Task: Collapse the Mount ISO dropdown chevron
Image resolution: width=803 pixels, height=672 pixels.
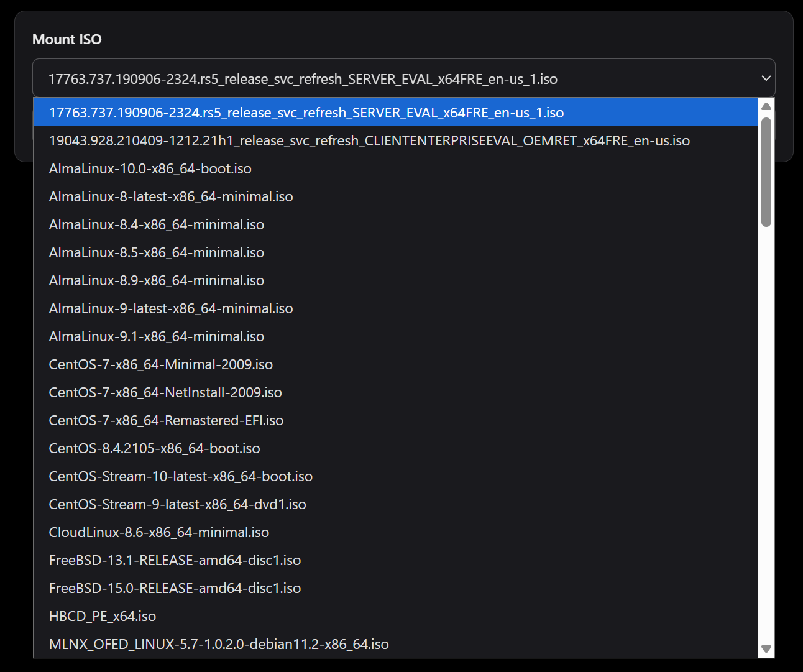Action: (766, 78)
